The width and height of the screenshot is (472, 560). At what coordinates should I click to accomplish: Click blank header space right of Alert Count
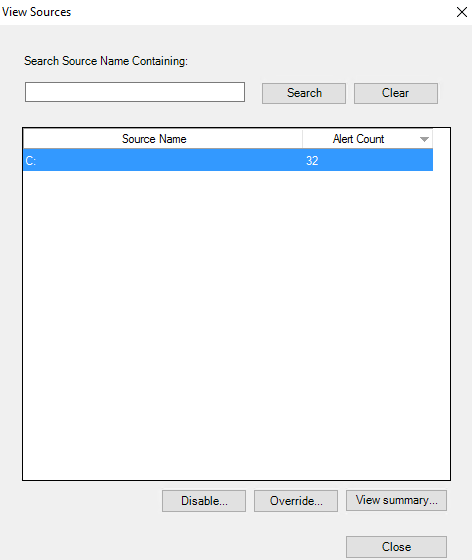point(441,139)
